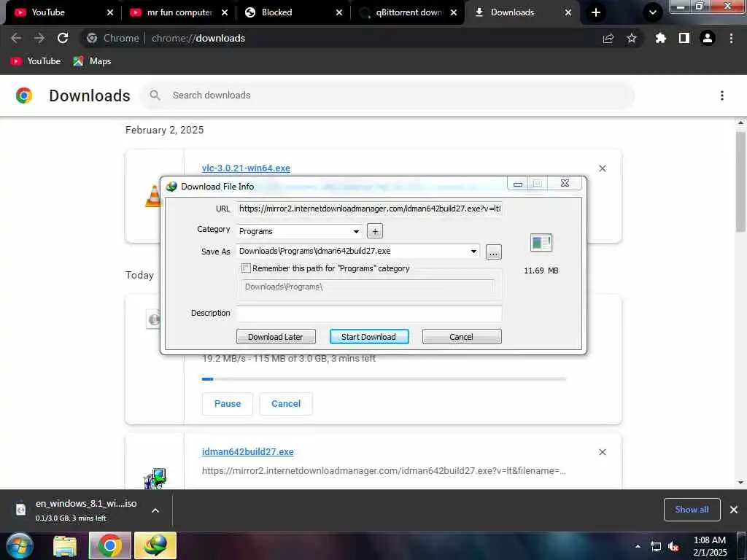Click the URL field in dialog
Viewport: 747px width, 560px height.
click(x=369, y=209)
